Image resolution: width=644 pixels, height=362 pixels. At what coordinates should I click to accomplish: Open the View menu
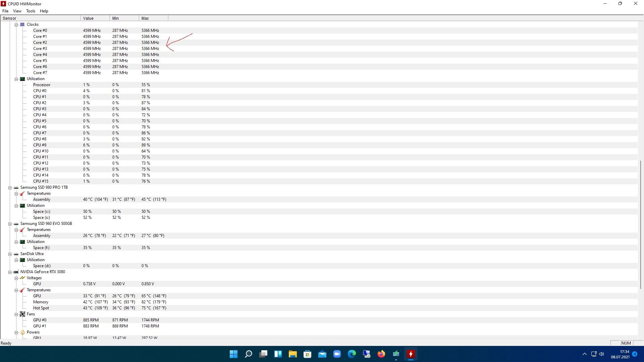pos(17,11)
